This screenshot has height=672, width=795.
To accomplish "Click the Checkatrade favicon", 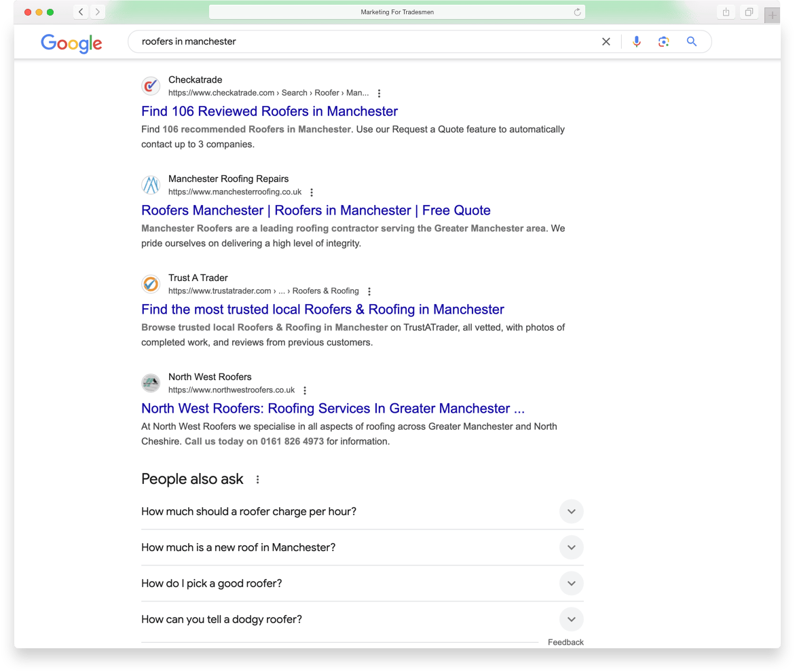I will pyautogui.click(x=151, y=86).
